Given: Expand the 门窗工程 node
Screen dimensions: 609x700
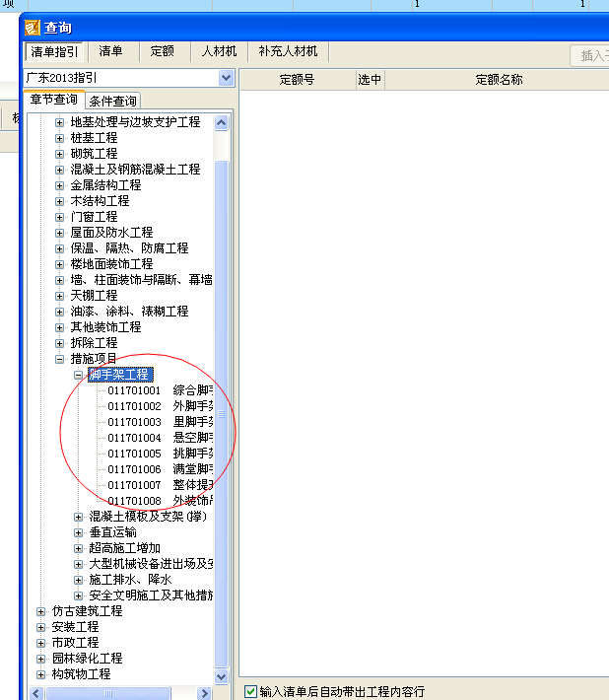Looking at the screenshot, I should [59, 217].
